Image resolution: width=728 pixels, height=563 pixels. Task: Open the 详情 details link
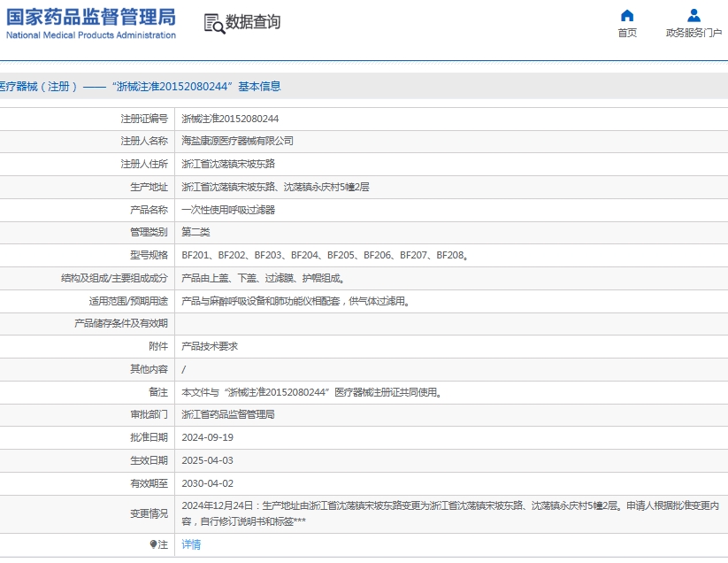coord(191,544)
